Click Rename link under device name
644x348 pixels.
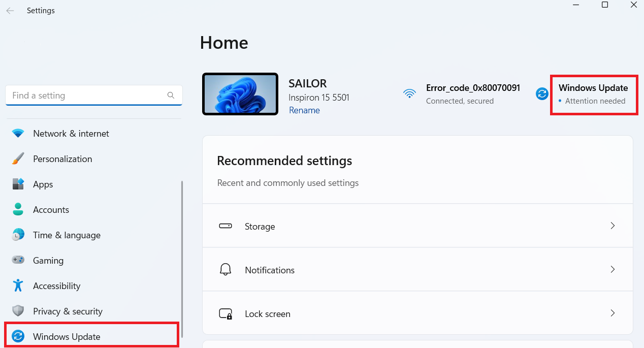pyautogui.click(x=304, y=110)
